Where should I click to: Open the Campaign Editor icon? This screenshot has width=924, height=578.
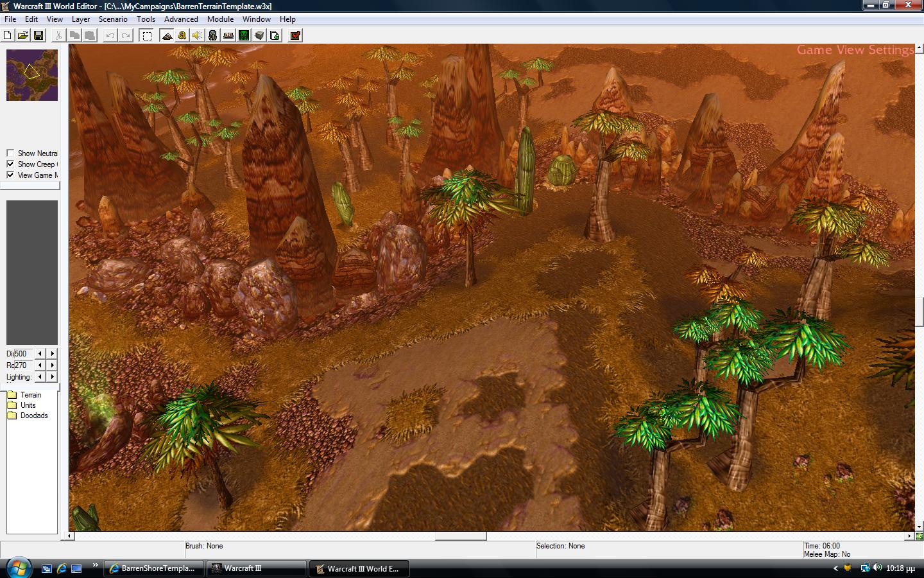(228, 35)
